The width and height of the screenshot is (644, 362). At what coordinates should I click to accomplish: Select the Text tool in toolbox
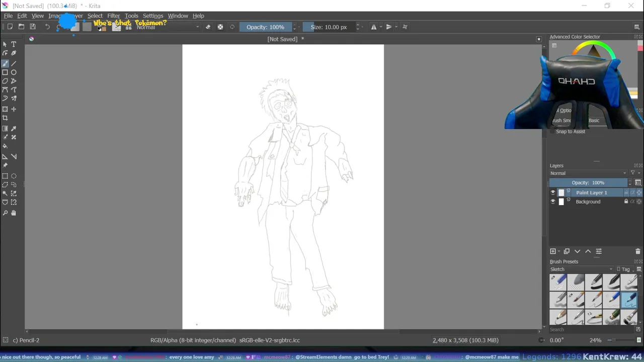(14, 44)
